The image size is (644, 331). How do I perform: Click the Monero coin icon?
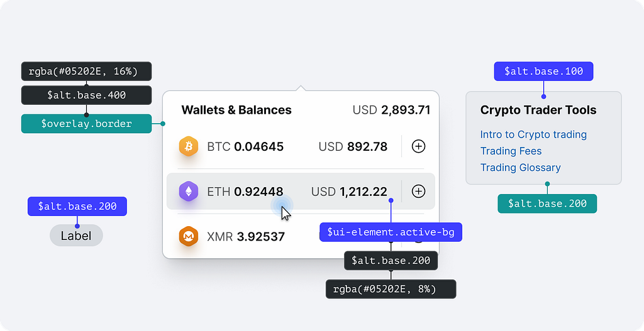tap(188, 236)
